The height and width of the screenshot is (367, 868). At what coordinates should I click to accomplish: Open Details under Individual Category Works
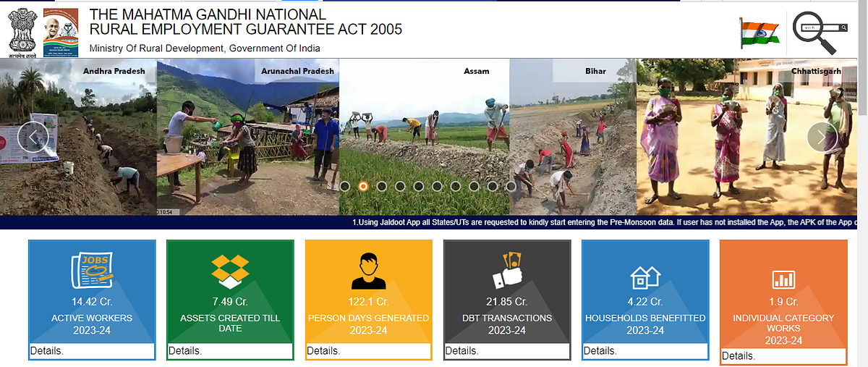[x=739, y=356]
